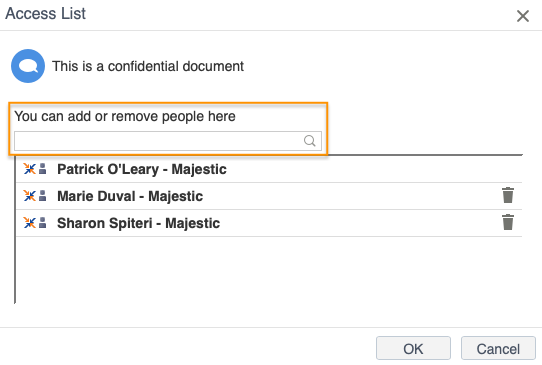Close the Access List dialog
The width and height of the screenshot is (542, 365).
coord(523,16)
